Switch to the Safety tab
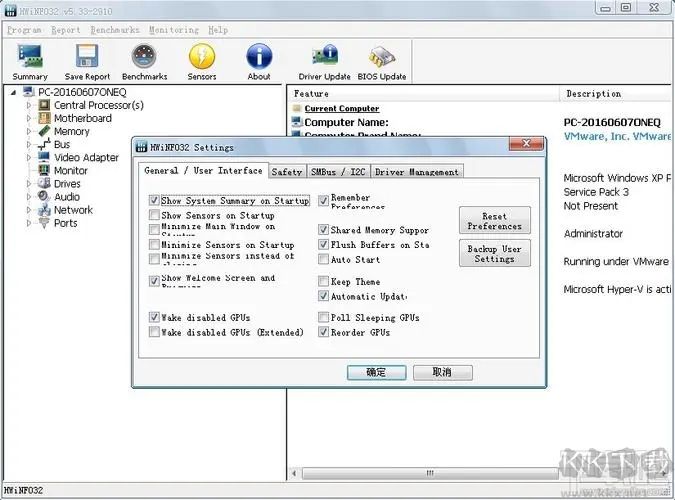 tap(287, 172)
